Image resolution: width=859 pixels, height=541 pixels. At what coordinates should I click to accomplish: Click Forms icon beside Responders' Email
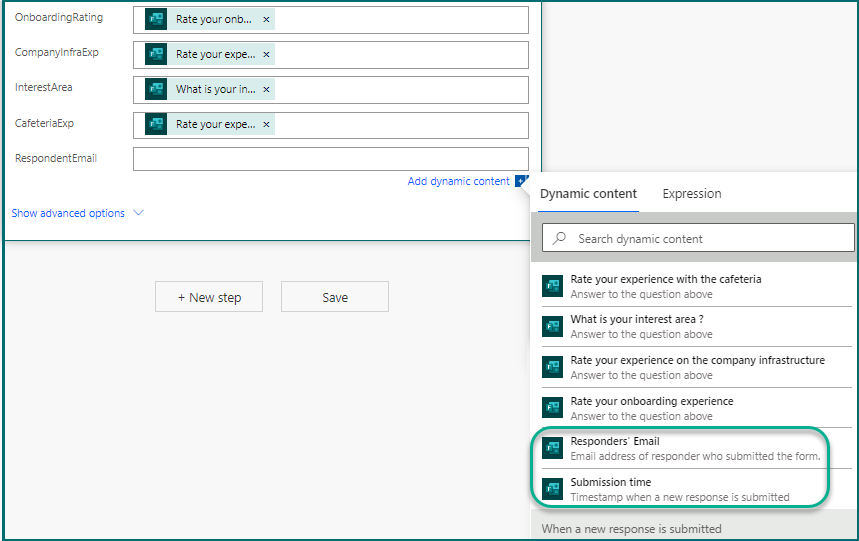tap(552, 448)
